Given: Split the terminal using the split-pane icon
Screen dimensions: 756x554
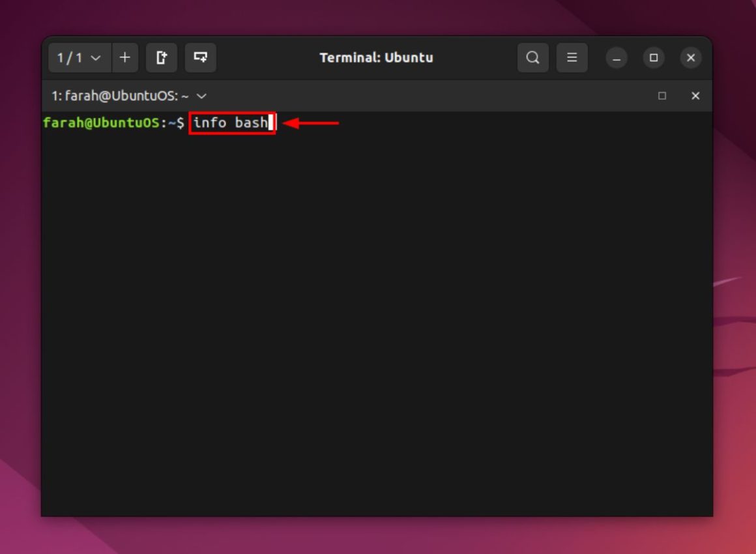Looking at the screenshot, I should point(200,57).
